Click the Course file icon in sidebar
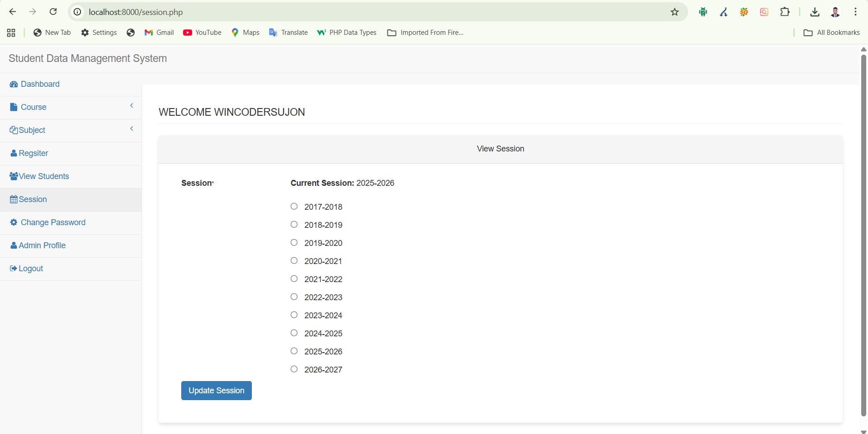Screen dimensions: 868x434 (14, 107)
